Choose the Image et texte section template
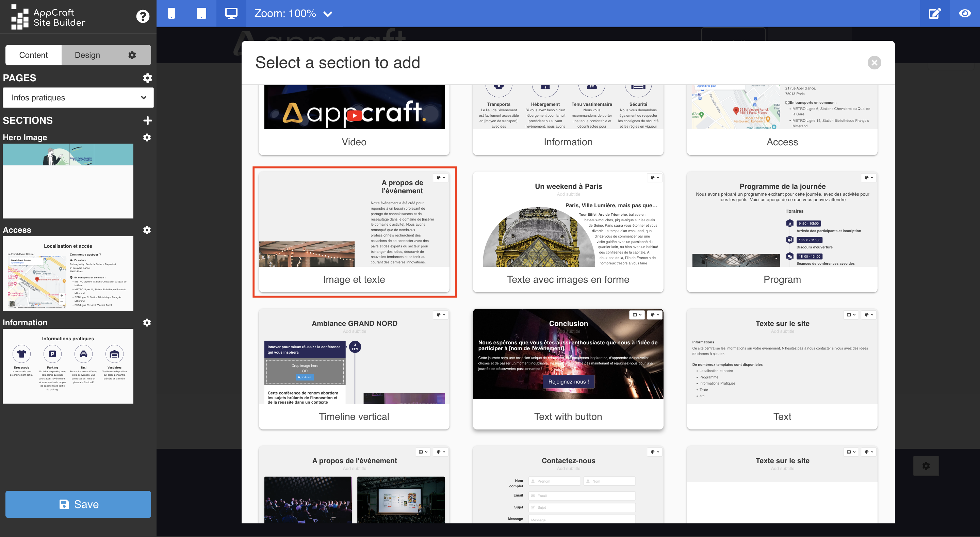Image resolution: width=980 pixels, height=537 pixels. [354, 231]
